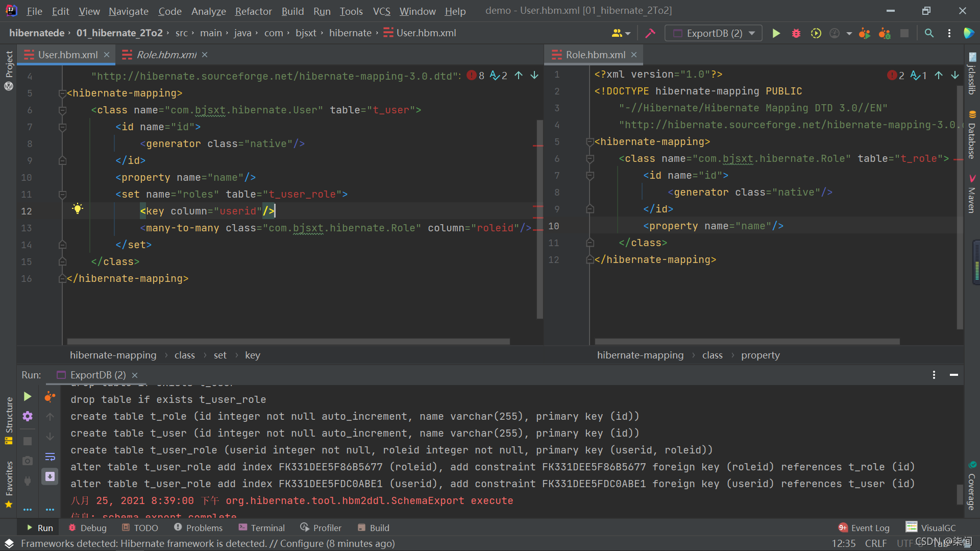The image size is (980, 551).
Task: Open Run panel options vertical dots
Action: pos(934,375)
